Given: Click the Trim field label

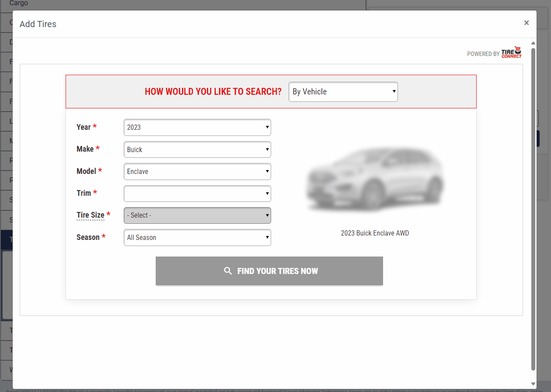Looking at the screenshot, I should (x=84, y=193).
